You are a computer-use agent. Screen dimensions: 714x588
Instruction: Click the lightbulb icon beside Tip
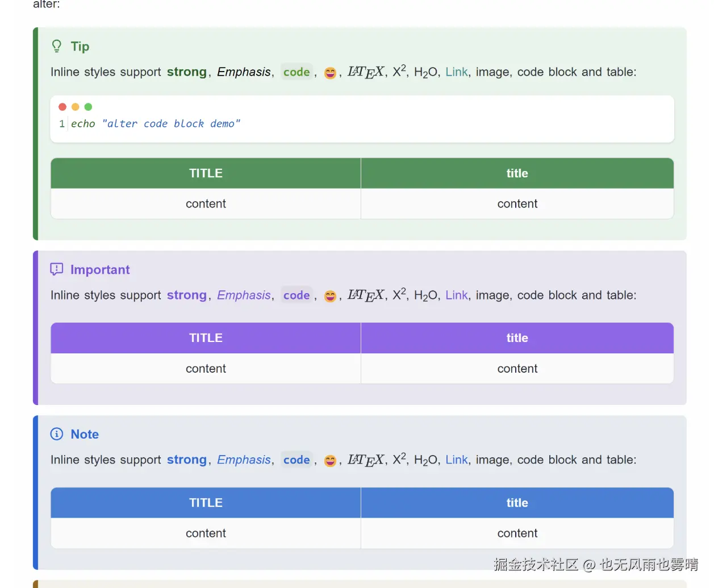point(57,46)
